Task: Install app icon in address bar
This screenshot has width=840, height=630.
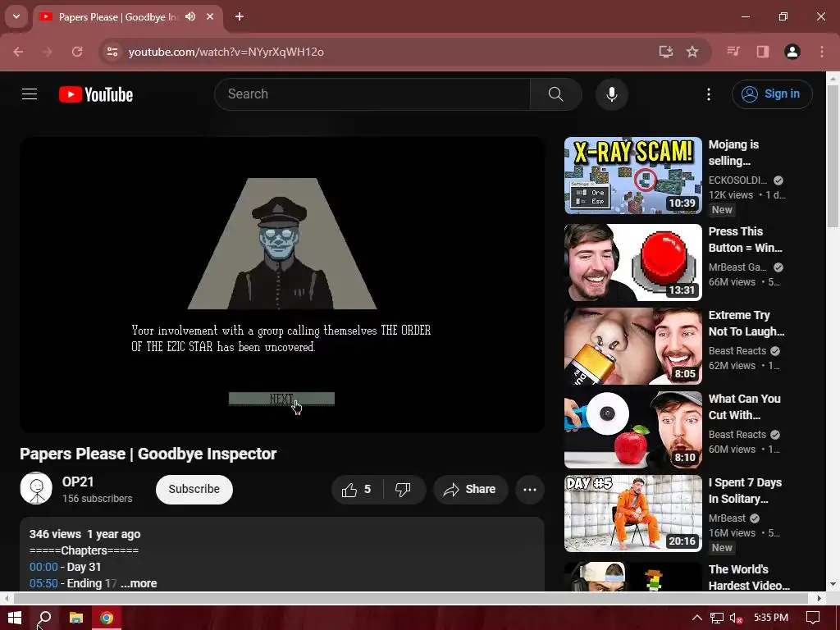Action: pyautogui.click(x=666, y=52)
